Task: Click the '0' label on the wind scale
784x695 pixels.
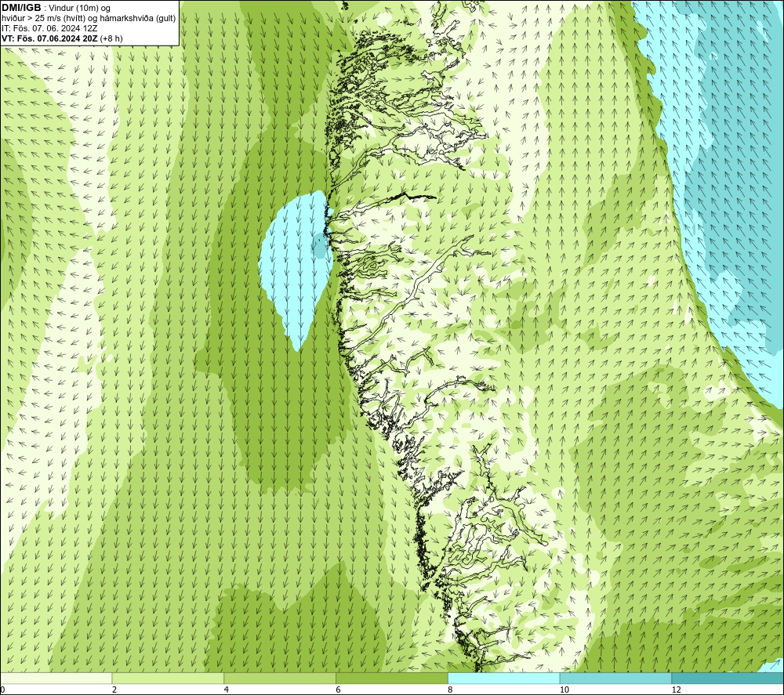Action: (2, 690)
